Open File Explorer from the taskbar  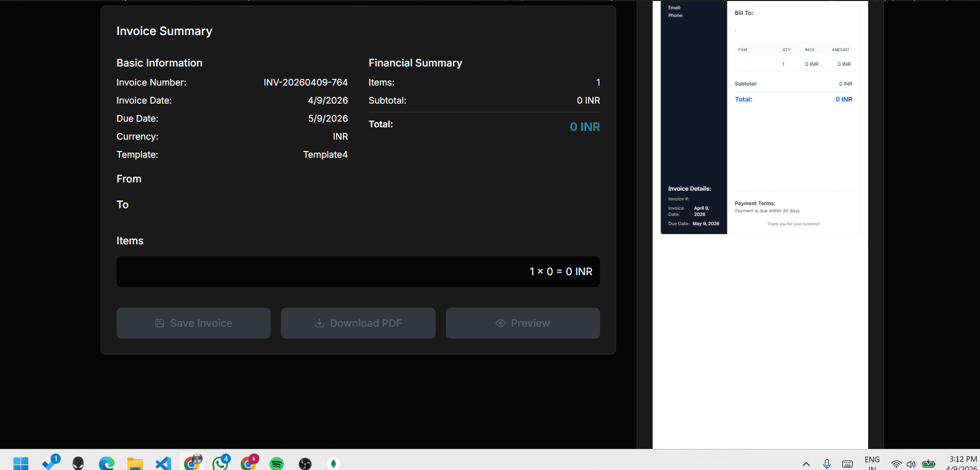tap(135, 463)
